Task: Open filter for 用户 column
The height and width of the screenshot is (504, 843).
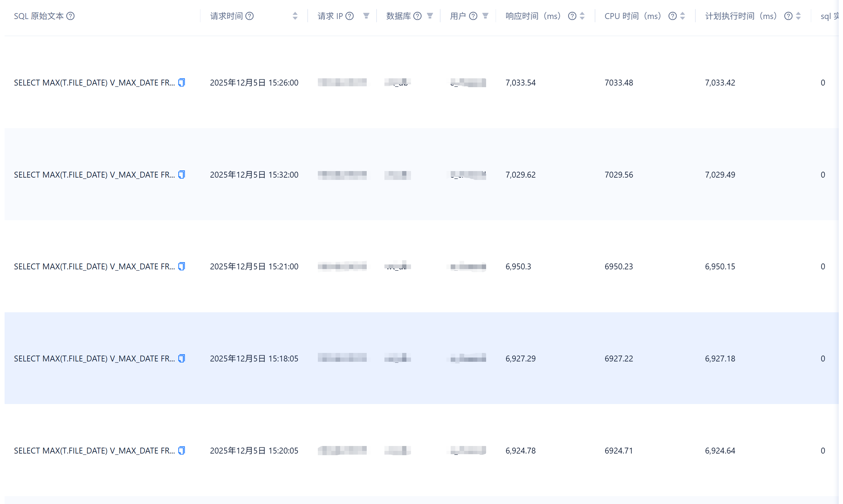Action: point(485,16)
